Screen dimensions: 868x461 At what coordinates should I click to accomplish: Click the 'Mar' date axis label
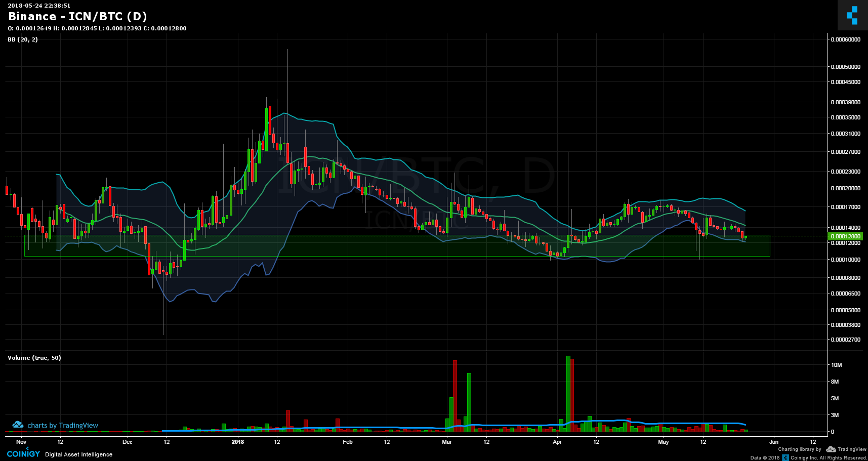(447, 442)
